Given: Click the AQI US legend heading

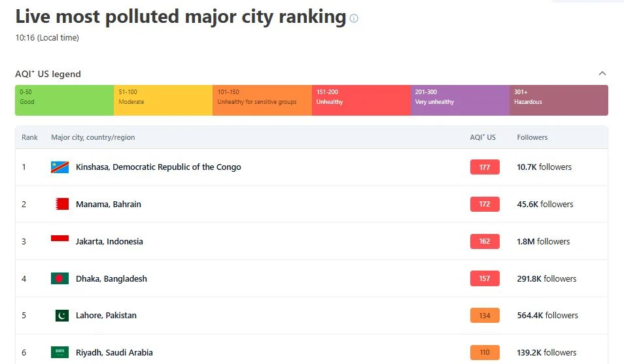Looking at the screenshot, I should [x=48, y=74].
